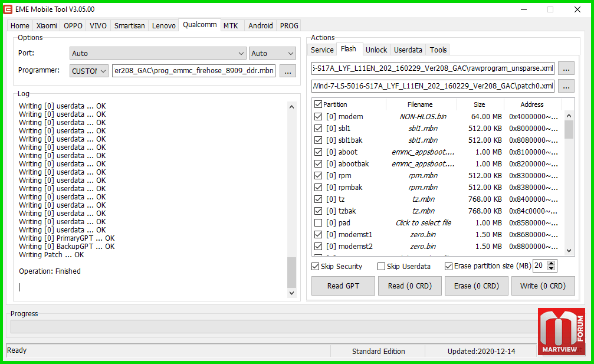Click 'Operation: Finished' log line
The height and width of the screenshot is (364, 594).
click(x=50, y=271)
